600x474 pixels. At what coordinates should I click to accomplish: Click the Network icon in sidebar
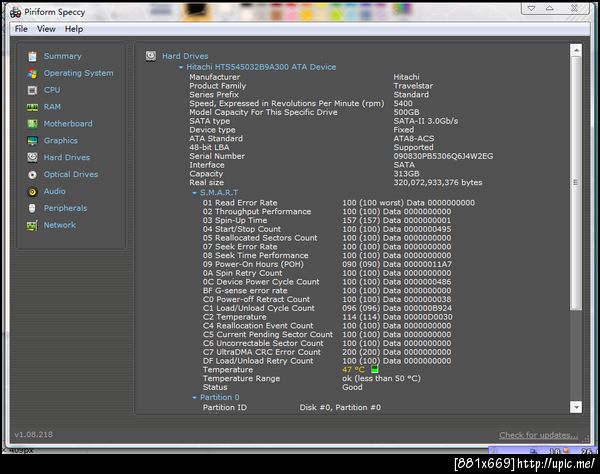click(32, 225)
